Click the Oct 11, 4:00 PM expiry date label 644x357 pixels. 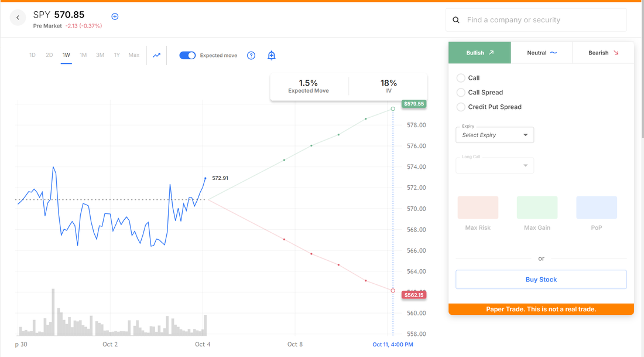(393, 345)
